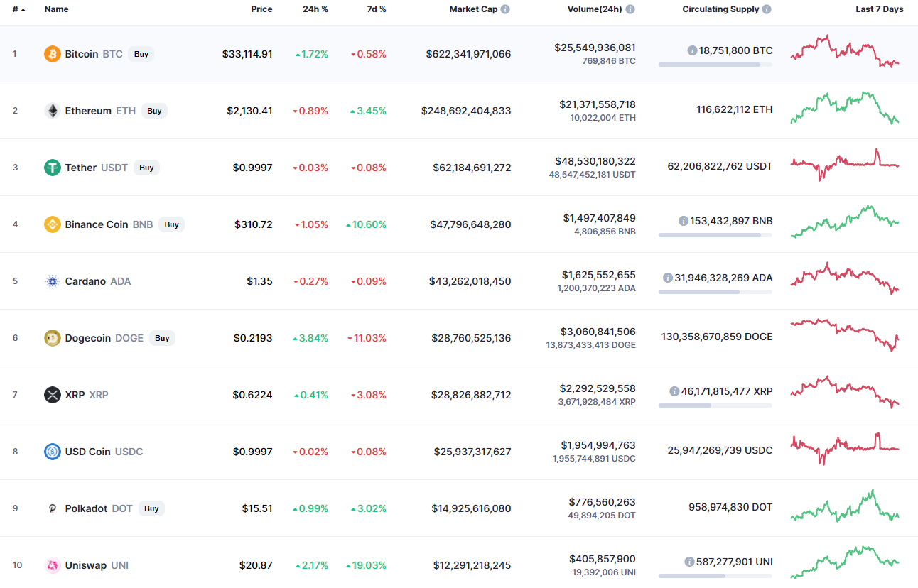Sort by Circulating Supply header

(720, 9)
